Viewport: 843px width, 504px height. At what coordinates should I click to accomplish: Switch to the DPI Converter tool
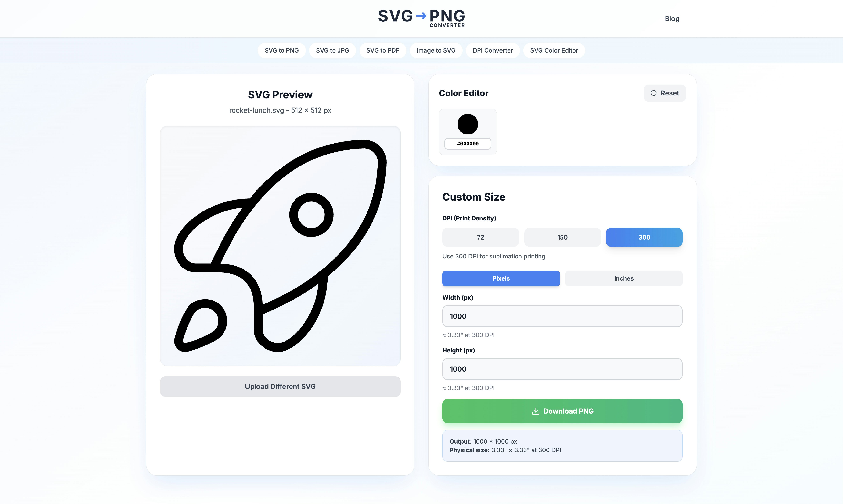[x=493, y=50]
